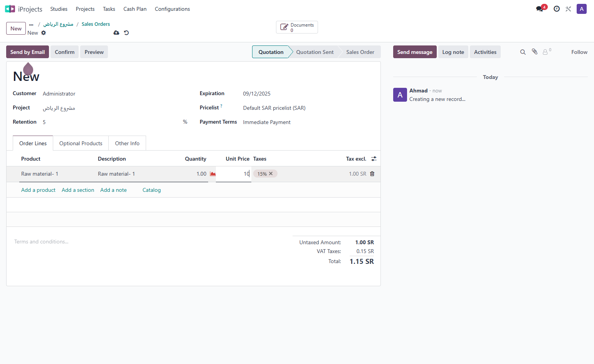Delete the Raw material- 1 line
Screen dimensions: 594x364
point(372,174)
